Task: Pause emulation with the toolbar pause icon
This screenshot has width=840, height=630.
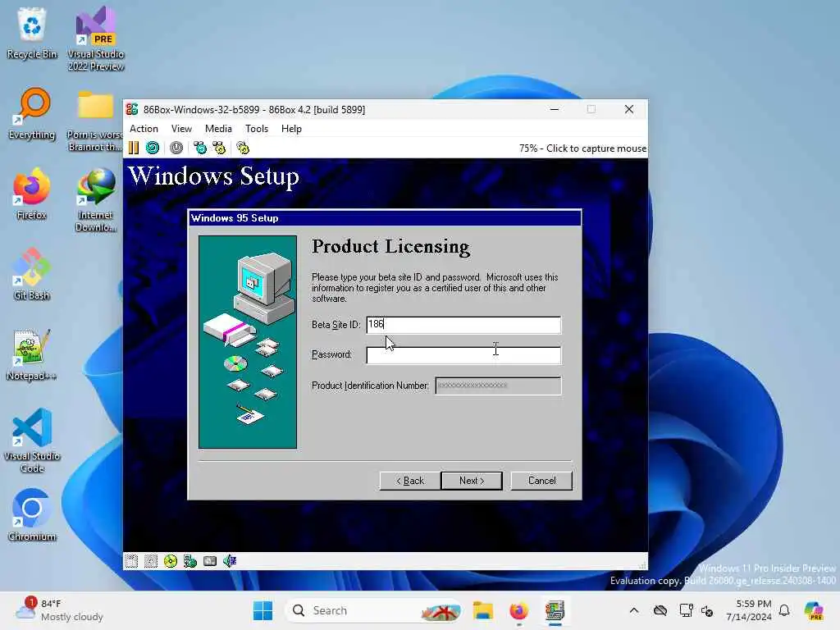Action: [x=134, y=148]
